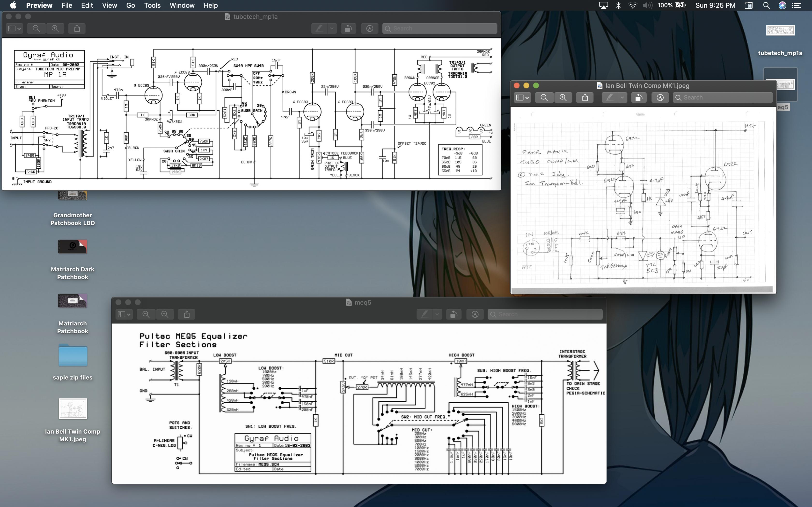Click the Sun 9:25 PM clock
This screenshot has width=812, height=507.
pyautogui.click(x=715, y=5)
